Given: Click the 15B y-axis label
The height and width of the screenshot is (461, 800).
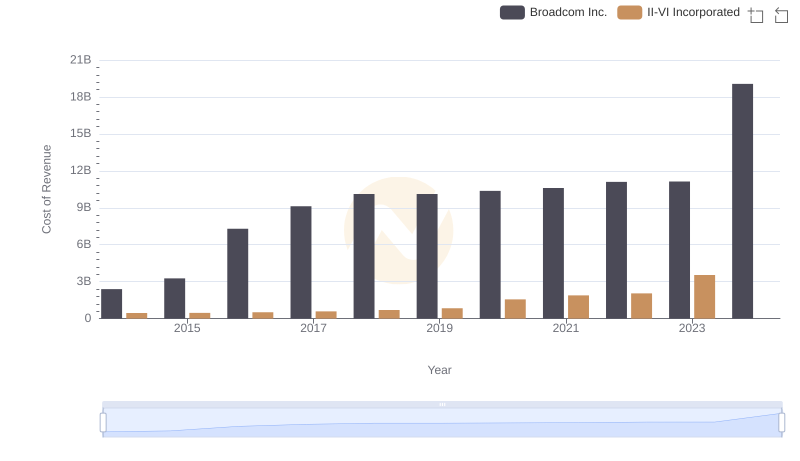Looking at the screenshot, I should (81, 134).
